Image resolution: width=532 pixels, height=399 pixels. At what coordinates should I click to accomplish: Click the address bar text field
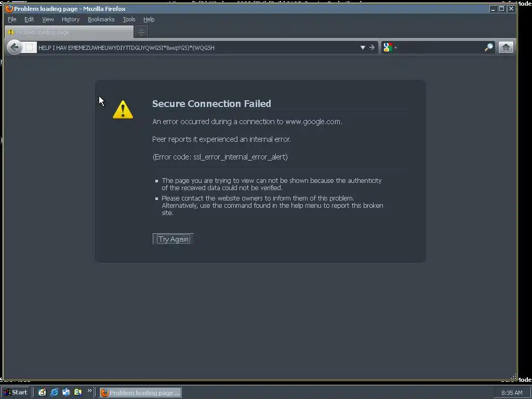click(197, 47)
